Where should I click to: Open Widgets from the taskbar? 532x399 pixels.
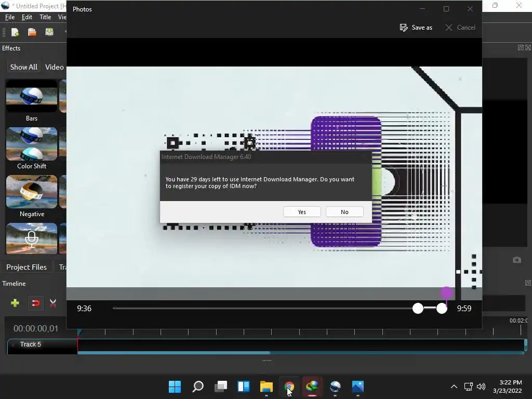tap(244, 387)
